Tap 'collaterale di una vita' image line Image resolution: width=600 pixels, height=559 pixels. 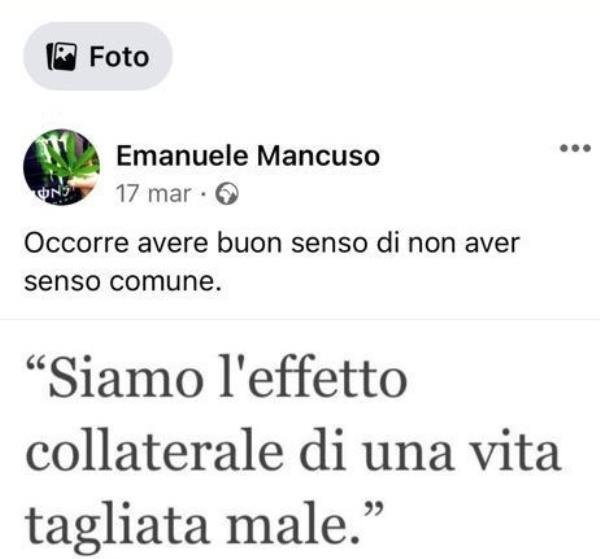[x=293, y=450]
